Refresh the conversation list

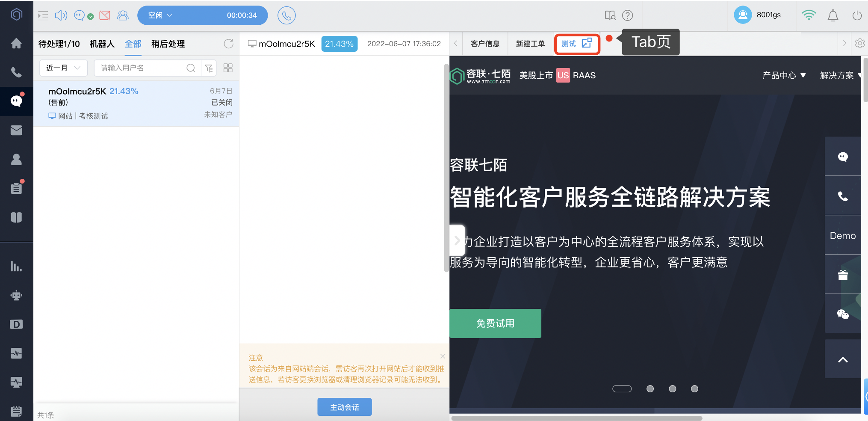coord(229,44)
